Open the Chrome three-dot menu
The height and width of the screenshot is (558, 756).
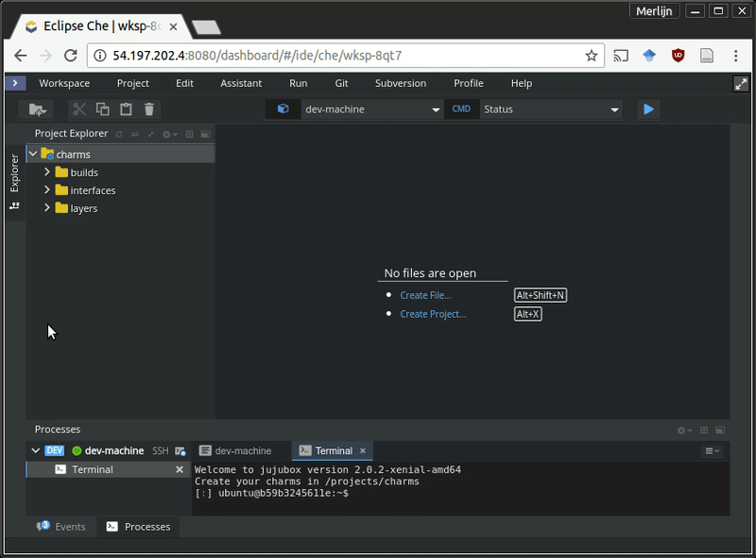(x=735, y=56)
